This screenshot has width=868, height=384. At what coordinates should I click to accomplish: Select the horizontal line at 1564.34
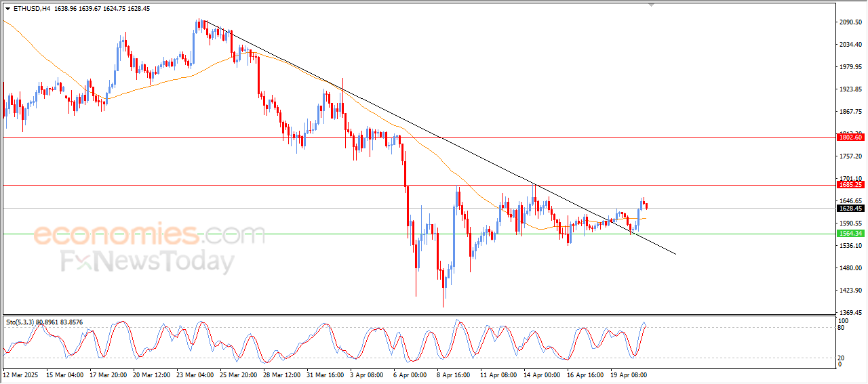[417, 234]
